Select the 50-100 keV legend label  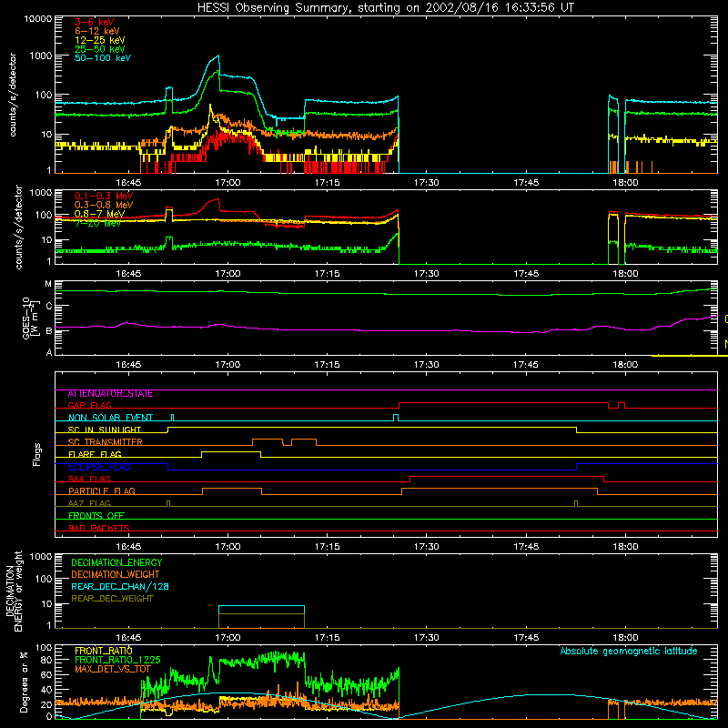(103, 58)
